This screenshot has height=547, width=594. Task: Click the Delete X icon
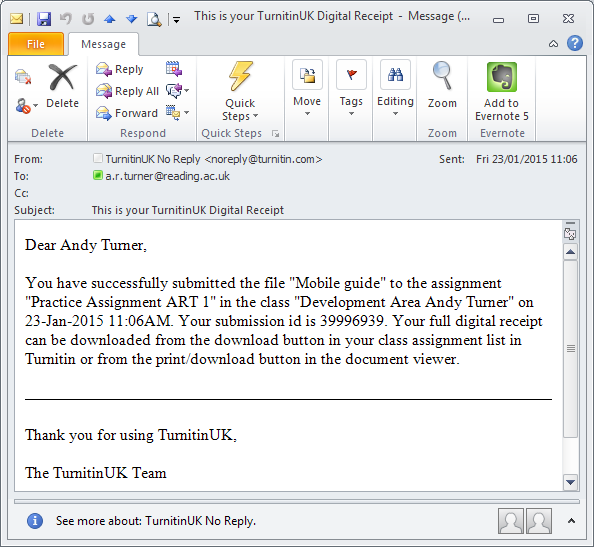coord(62,78)
